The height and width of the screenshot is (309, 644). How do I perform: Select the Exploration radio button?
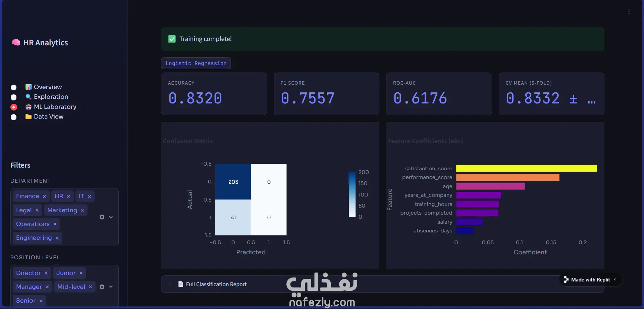[x=13, y=97]
